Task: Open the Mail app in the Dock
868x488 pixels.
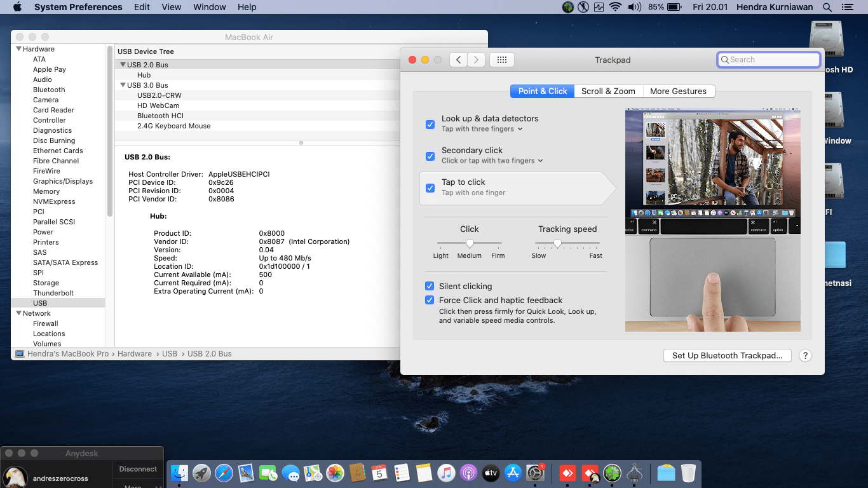Action: [247, 473]
